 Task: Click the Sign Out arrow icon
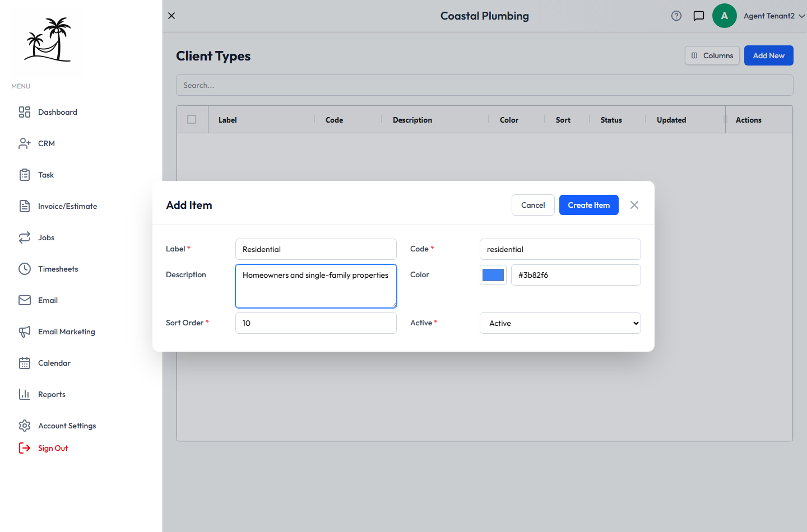coord(25,448)
